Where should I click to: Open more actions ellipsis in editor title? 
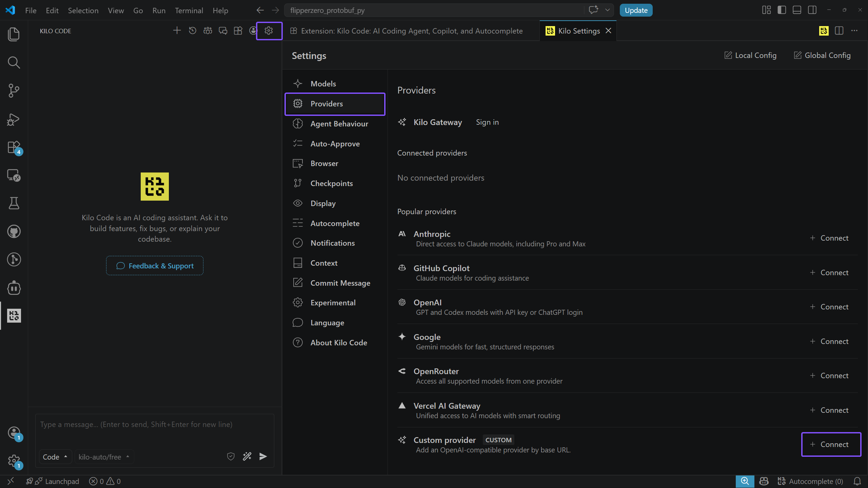coord(854,30)
